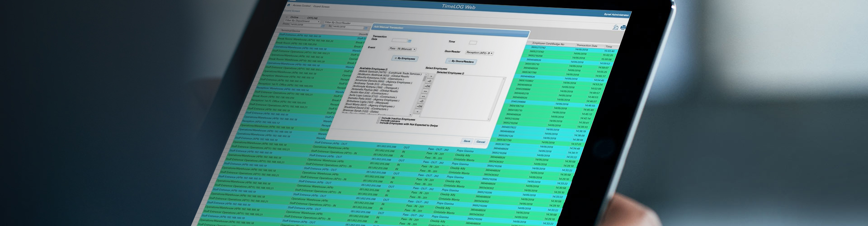This screenshot has height=226, width=868.
Task: Open the Door/Reader dropdown set to Reception
Action: (x=479, y=53)
